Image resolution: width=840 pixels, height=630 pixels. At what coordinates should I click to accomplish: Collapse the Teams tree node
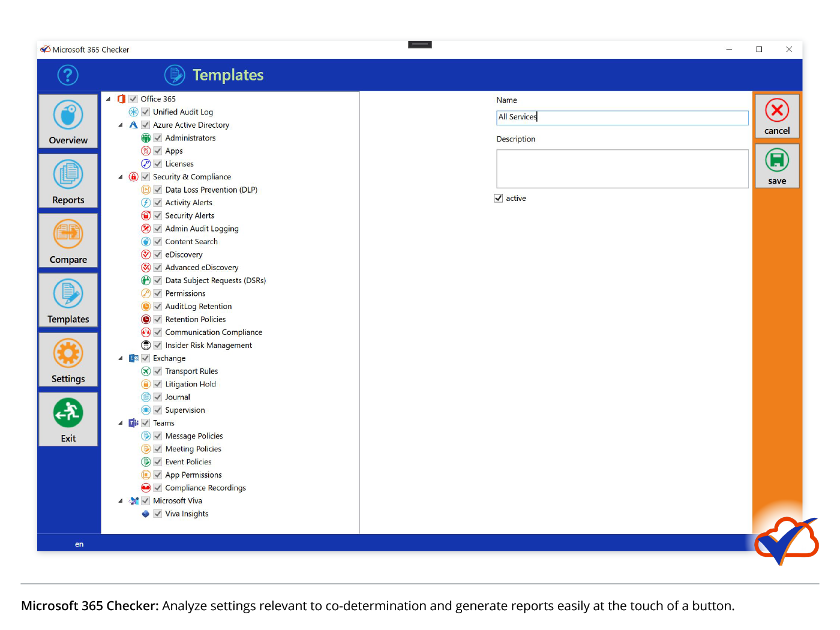[x=121, y=423]
